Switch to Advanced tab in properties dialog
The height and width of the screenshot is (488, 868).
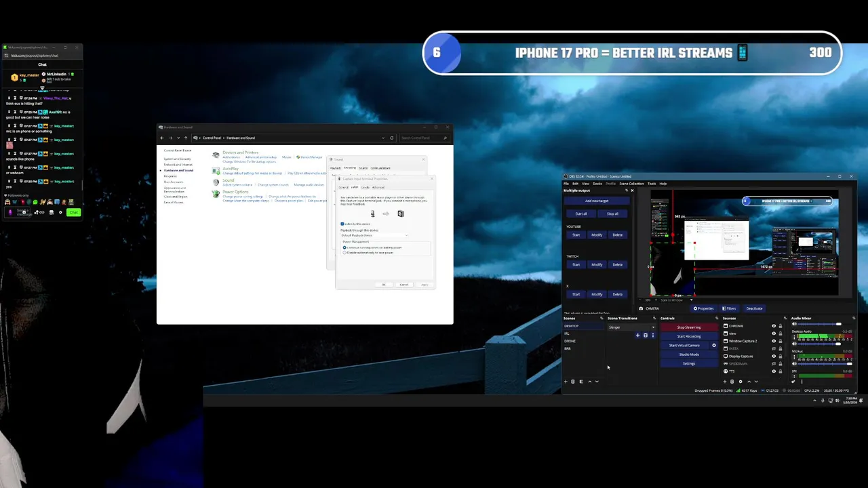(x=378, y=187)
